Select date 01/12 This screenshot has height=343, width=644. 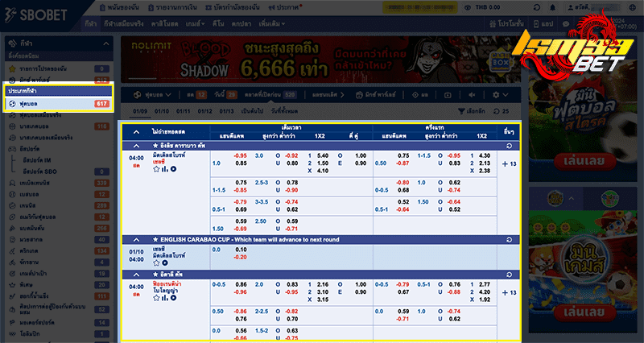click(204, 111)
